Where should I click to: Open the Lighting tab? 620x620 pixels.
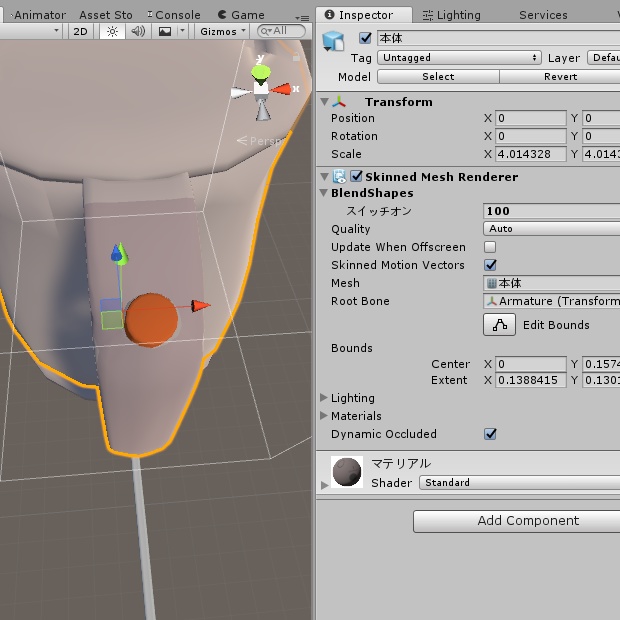[x=452, y=15]
